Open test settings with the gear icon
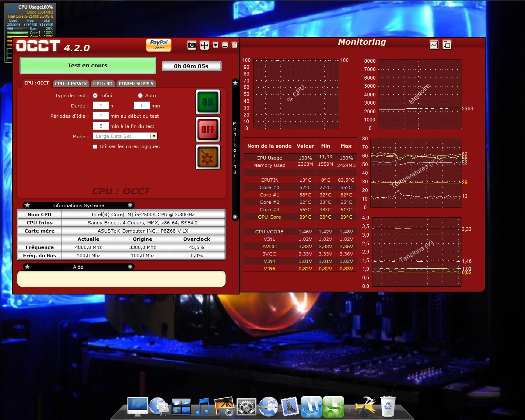Screen dimensions: 525x420 208,157
